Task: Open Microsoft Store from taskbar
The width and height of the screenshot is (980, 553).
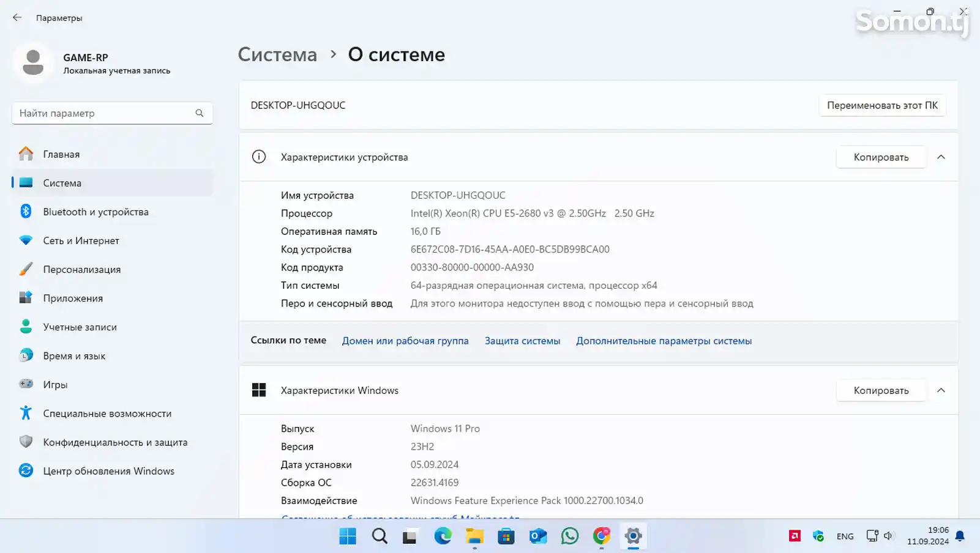Action: tap(506, 536)
